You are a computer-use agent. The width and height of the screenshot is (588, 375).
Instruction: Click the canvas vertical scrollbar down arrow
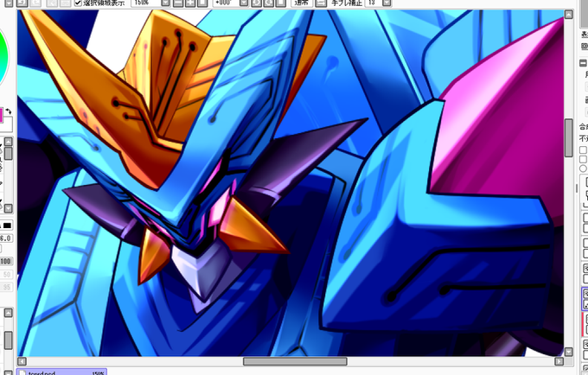tap(569, 352)
